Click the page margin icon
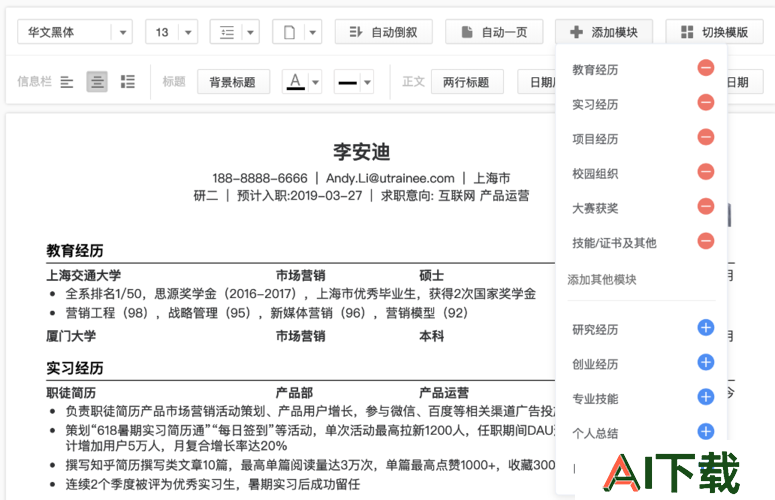 [290, 33]
